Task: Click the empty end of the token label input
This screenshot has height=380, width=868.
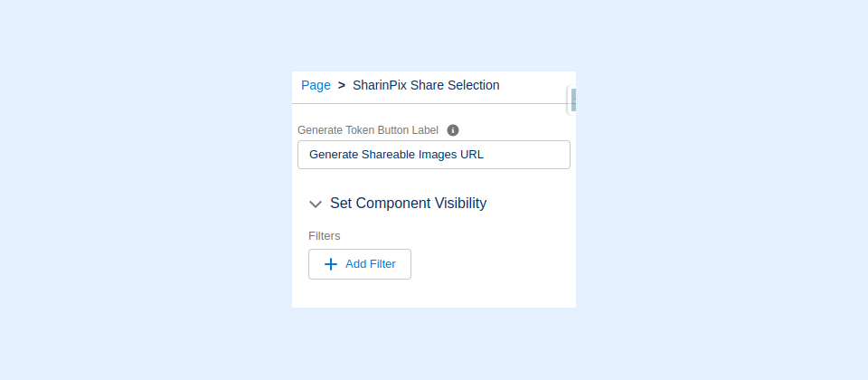Action: (533, 155)
